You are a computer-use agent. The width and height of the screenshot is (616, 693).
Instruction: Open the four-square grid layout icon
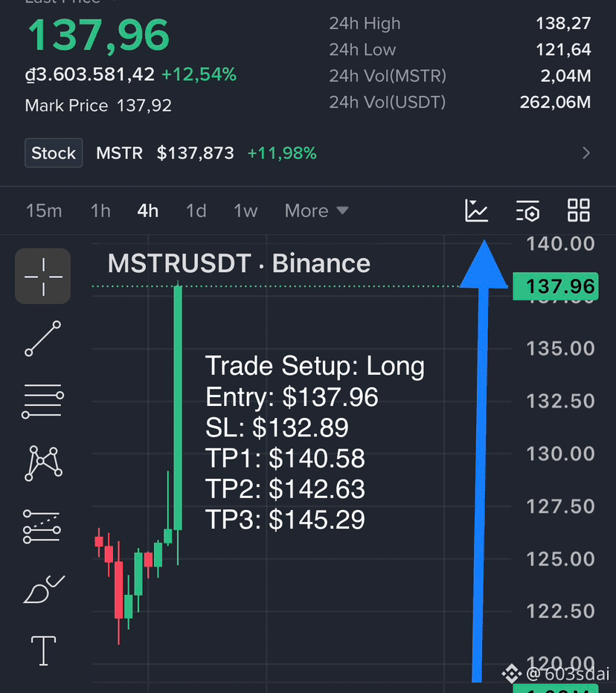point(578,210)
